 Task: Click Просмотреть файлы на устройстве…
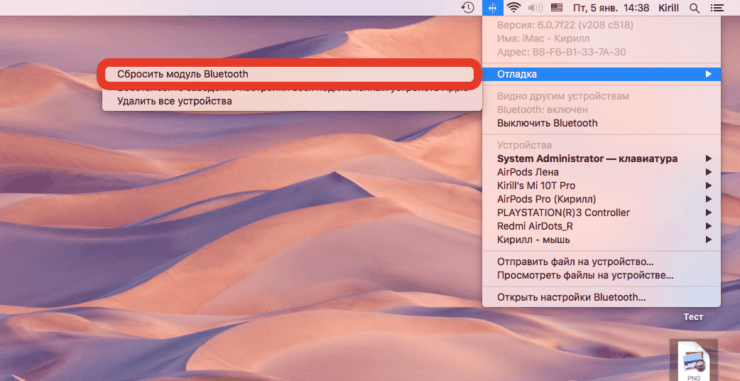tap(601, 275)
